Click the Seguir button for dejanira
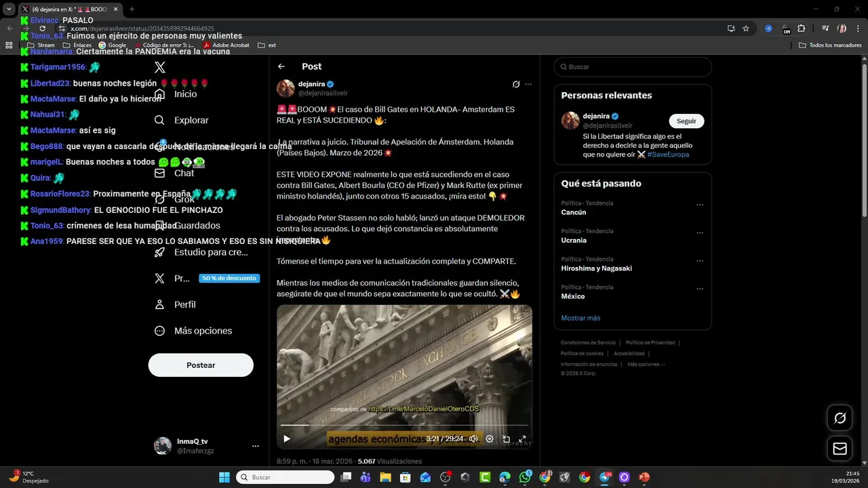Image resolution: width=868 pixels, height=488 pixels. coord(686,121)
